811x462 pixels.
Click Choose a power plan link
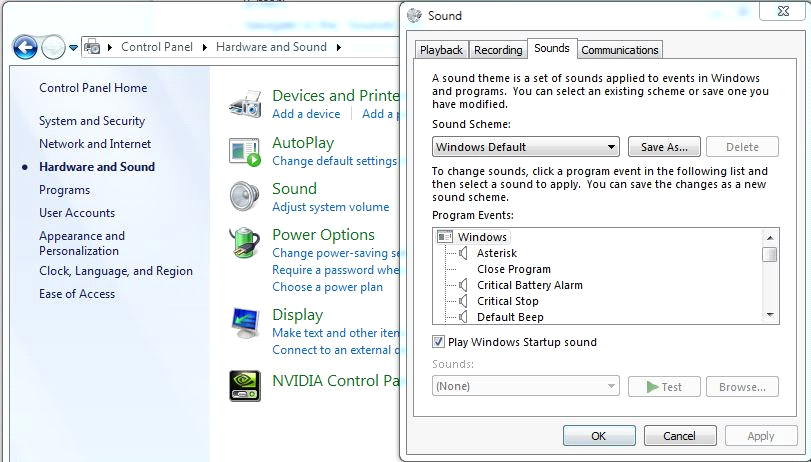[327, 287]
